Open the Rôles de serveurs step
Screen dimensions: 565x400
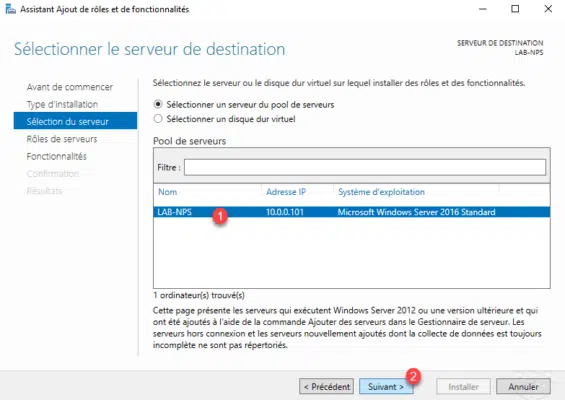click(x=62, y=139)
